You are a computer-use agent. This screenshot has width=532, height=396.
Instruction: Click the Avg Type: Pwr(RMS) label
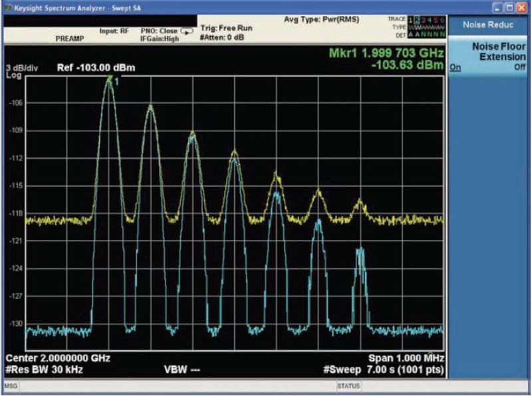tap(322, 20)
